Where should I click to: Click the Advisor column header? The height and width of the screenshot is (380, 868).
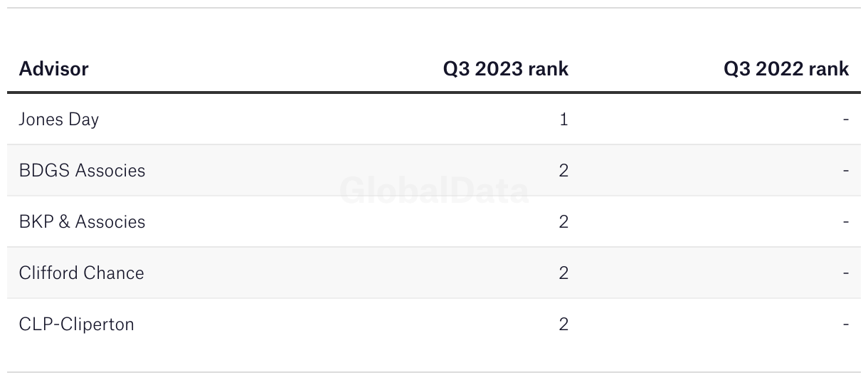coord(53,69)
